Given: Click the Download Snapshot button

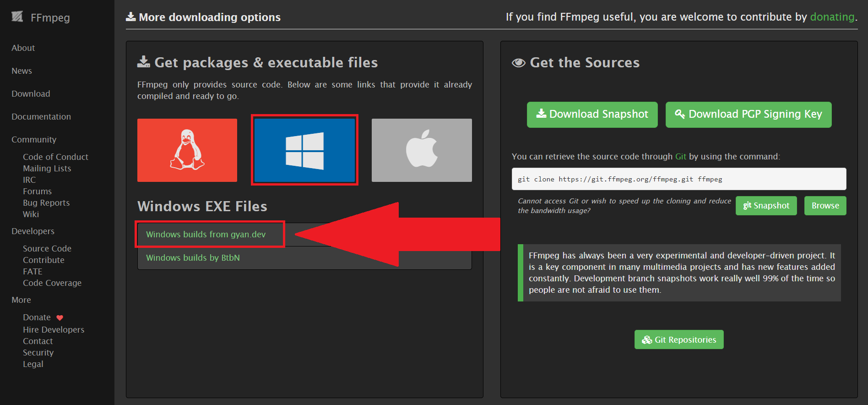Looking at the screenshot, I should (592, 115).
